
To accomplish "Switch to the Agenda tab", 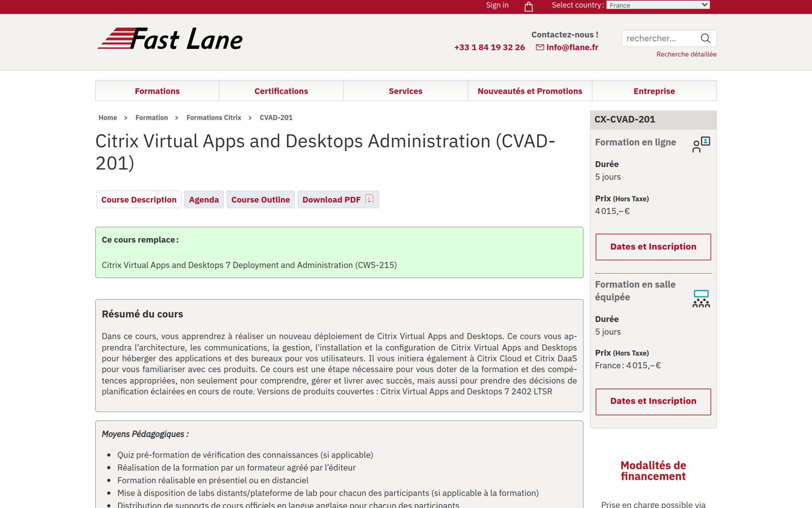I will click(204, 200).
